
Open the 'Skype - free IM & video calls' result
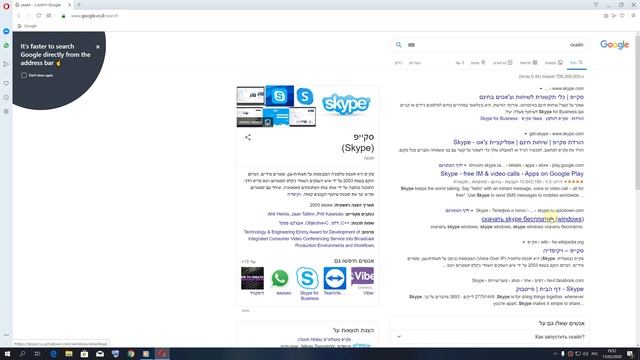pyautogui.click(x=512, y=174)
